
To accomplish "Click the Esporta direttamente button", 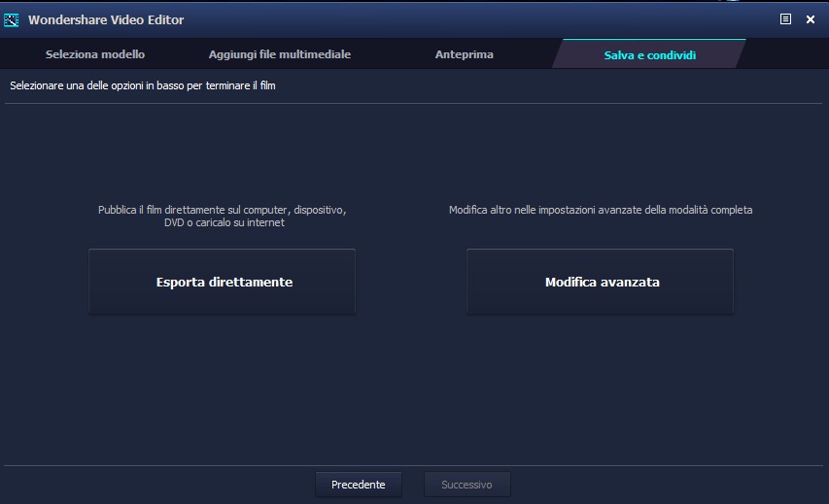I will (222, 282).
